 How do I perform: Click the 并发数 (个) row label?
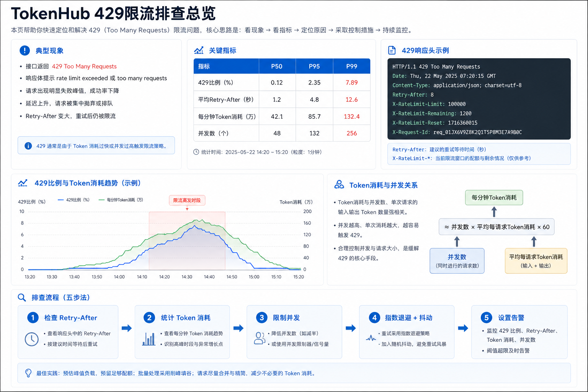point(213,133)
